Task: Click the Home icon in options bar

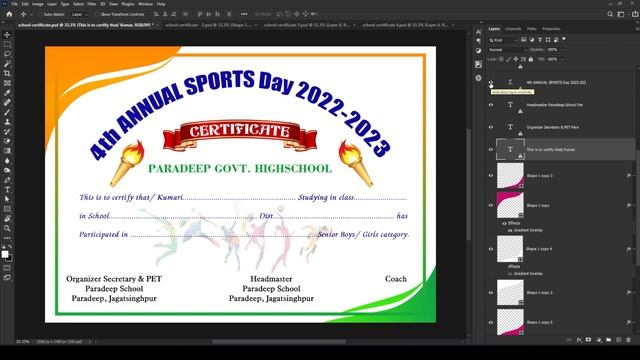Action: (9, 14)
